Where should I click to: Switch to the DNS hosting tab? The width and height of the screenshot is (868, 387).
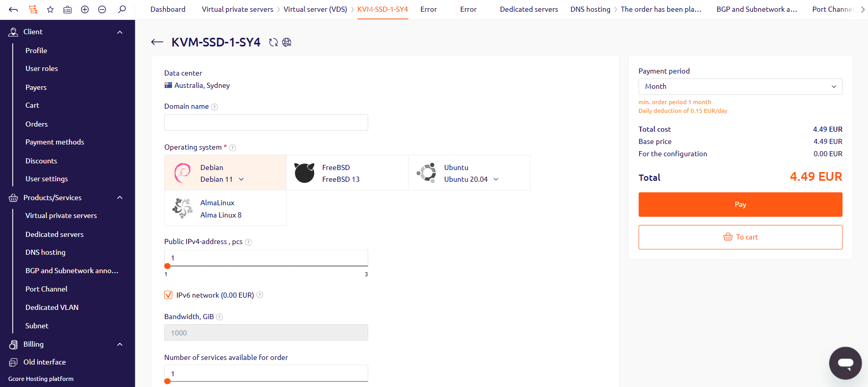(590, 9)
